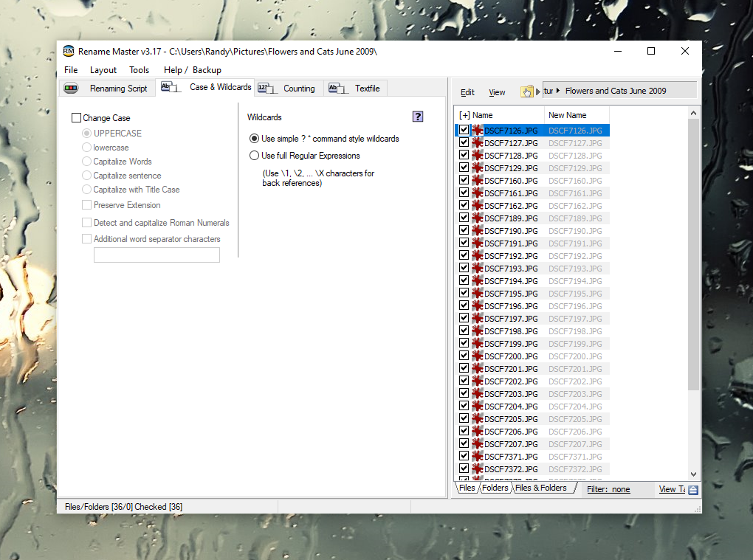
Task: Click status text Files/Folders [36/0] Checked [36]
Action: [123, 507]
